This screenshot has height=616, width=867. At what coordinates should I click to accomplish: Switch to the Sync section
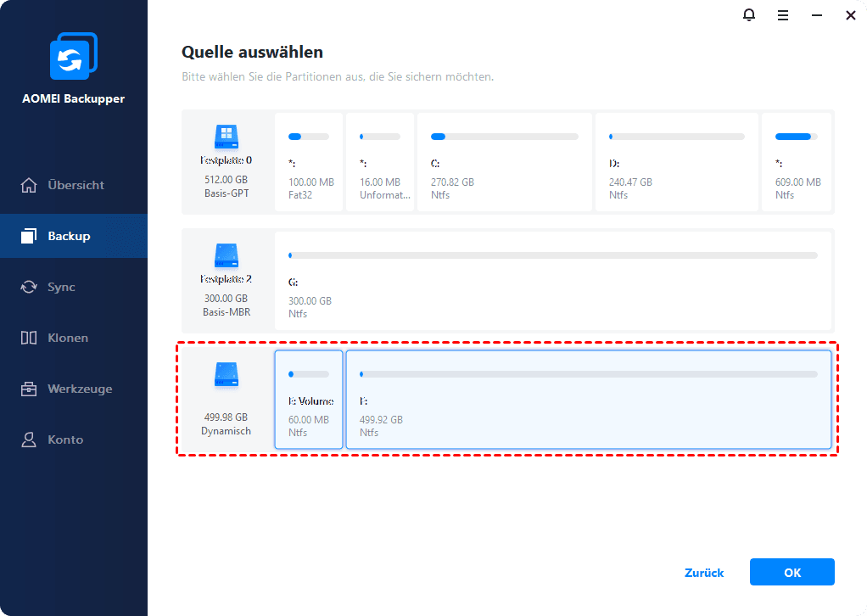click(74, 287)
